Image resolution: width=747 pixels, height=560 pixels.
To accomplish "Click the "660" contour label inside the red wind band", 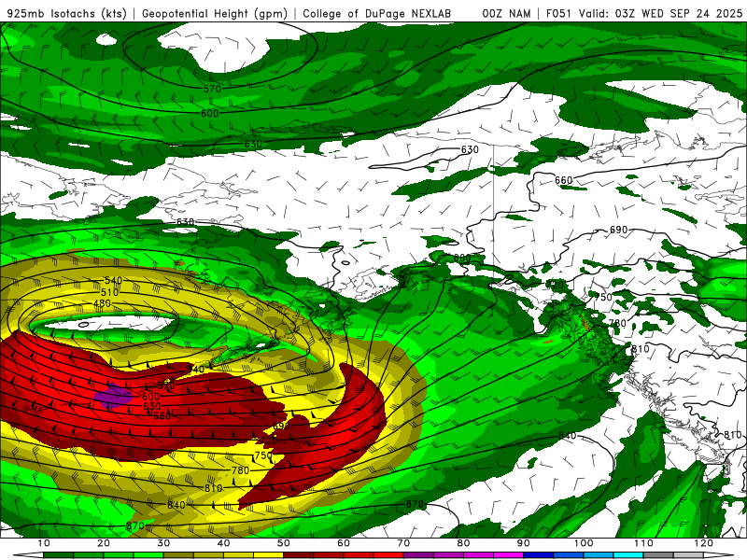I will pyautogui.click(x=162, y=415).
